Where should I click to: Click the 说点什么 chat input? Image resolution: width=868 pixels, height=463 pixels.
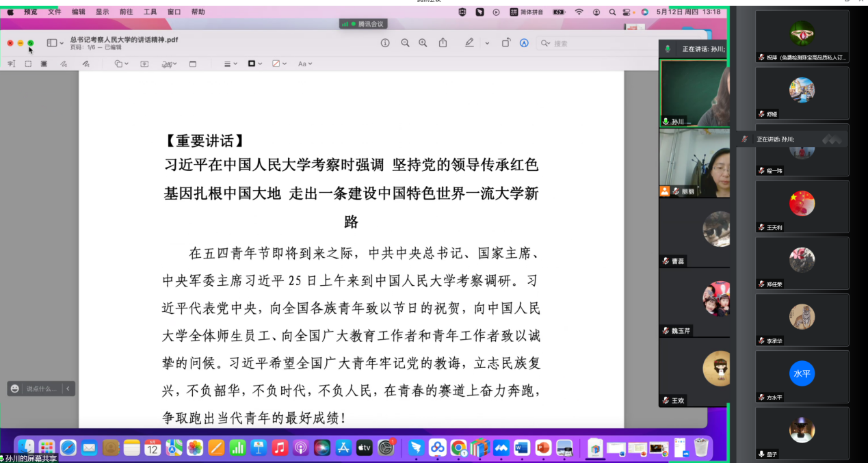(42, 388)
